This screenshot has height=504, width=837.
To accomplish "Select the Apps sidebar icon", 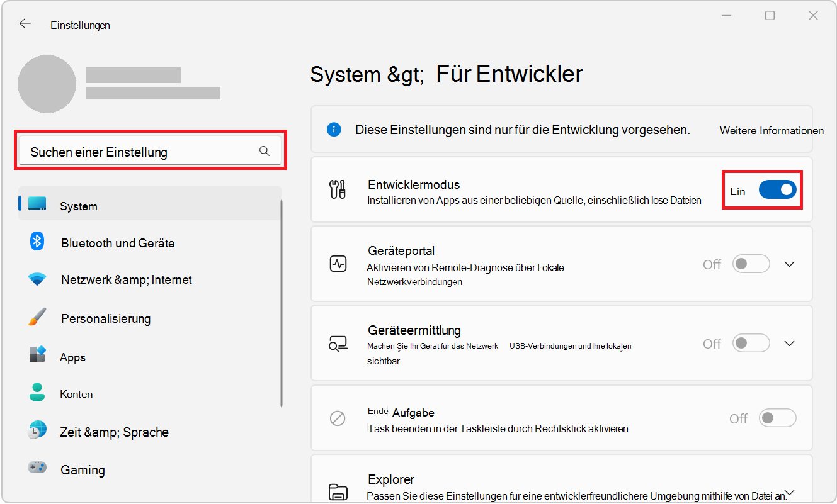I will [37, 356].
